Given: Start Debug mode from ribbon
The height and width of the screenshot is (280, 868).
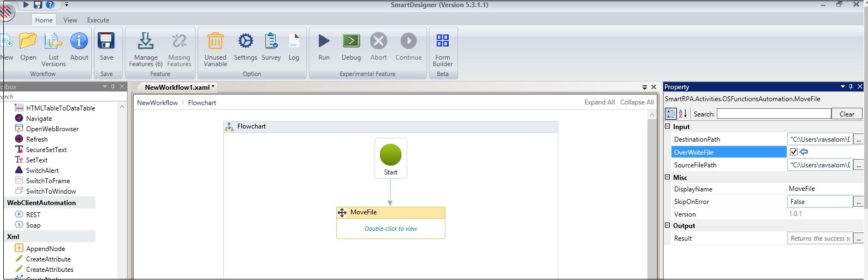Looking at the screenshot, I should pyautogui.click(x=351, y=42).
